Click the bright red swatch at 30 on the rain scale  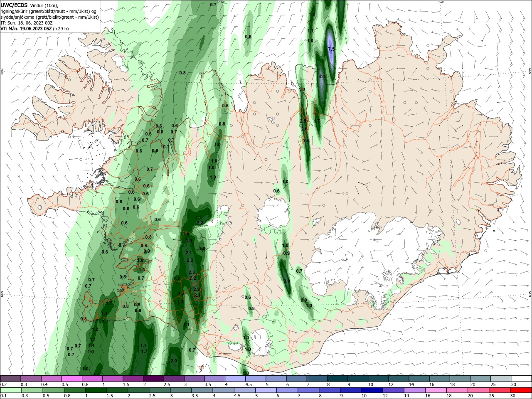521,390
